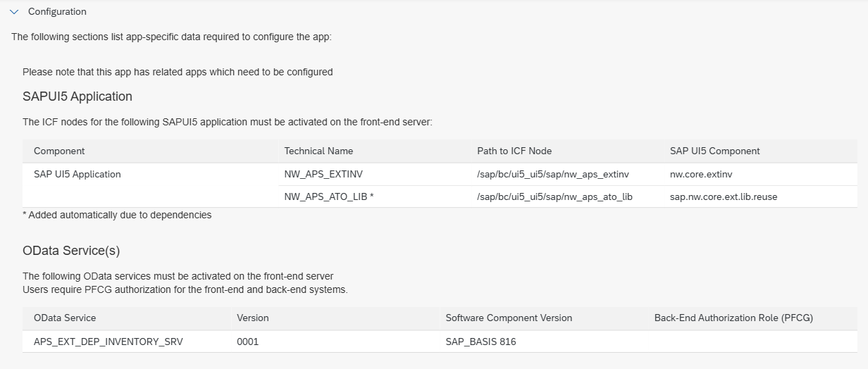Select the SAP UI5 Component column header
Viewport: 868px width, 369px height.
715,151
